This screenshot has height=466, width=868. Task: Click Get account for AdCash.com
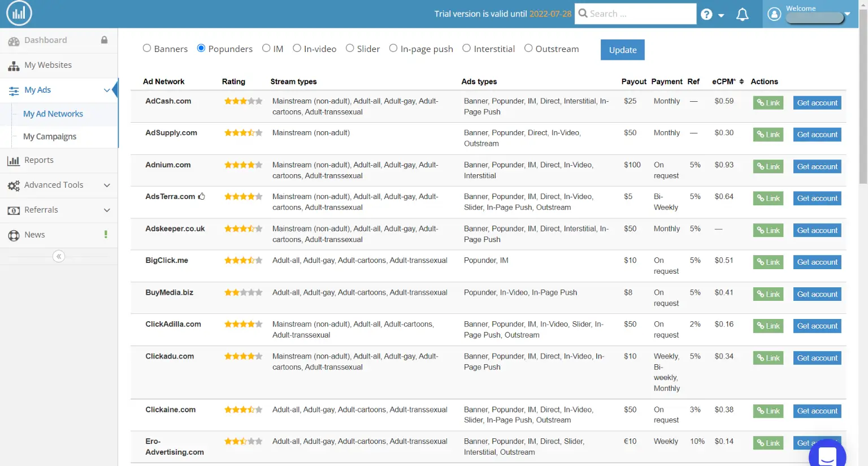point(817,103)
